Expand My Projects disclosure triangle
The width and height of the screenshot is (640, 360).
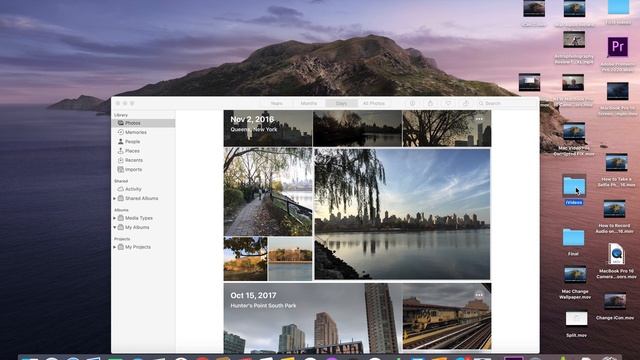pyautogui.click(x=115, y=247)
